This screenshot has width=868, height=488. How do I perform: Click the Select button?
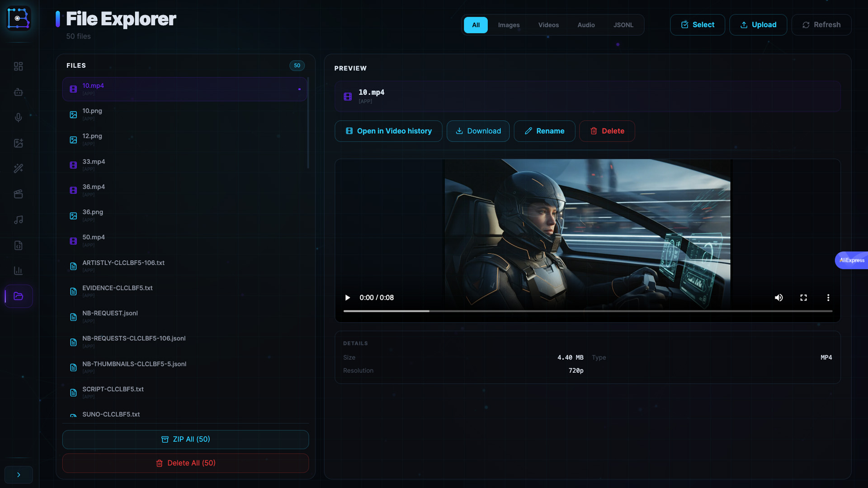click(x=698, y=25)
